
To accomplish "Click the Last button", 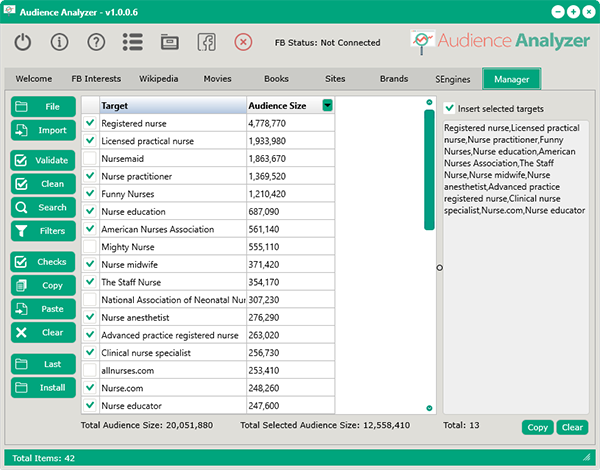I will 43,364.
